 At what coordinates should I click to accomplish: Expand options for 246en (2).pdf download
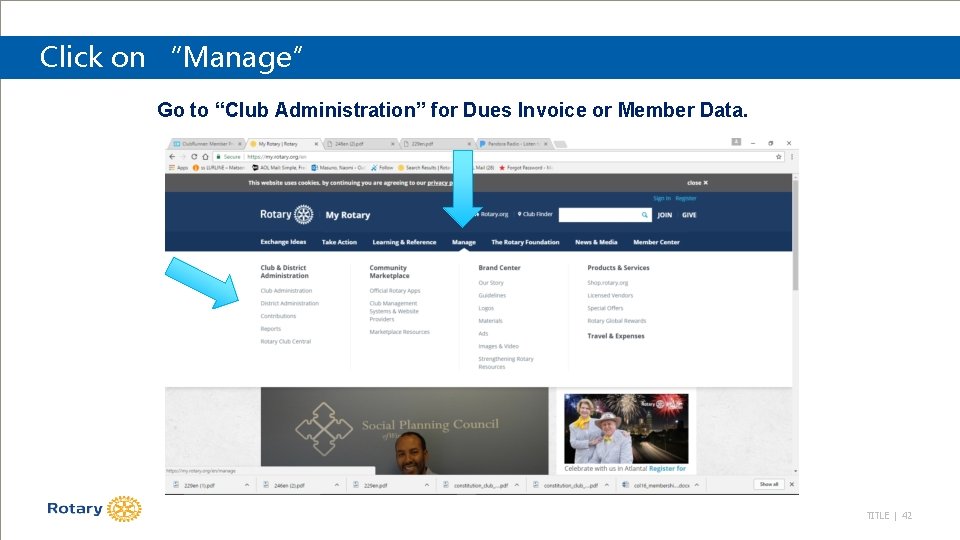337,485
